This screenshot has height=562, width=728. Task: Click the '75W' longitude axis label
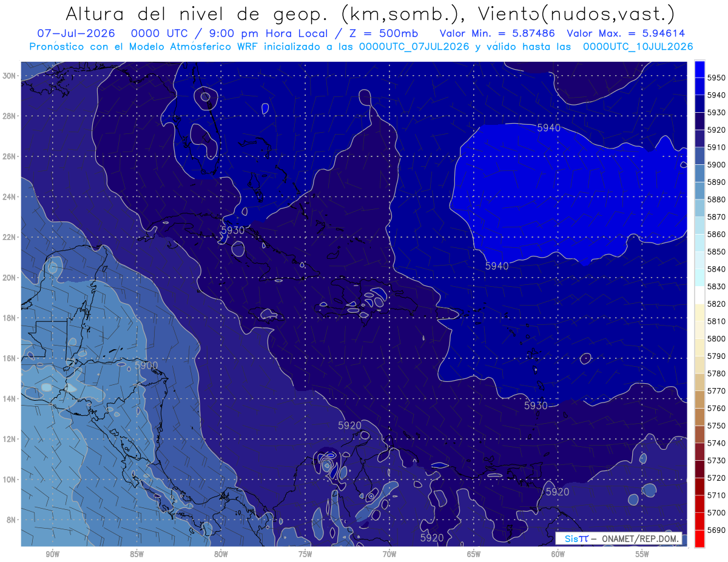(x=305, y=554)
